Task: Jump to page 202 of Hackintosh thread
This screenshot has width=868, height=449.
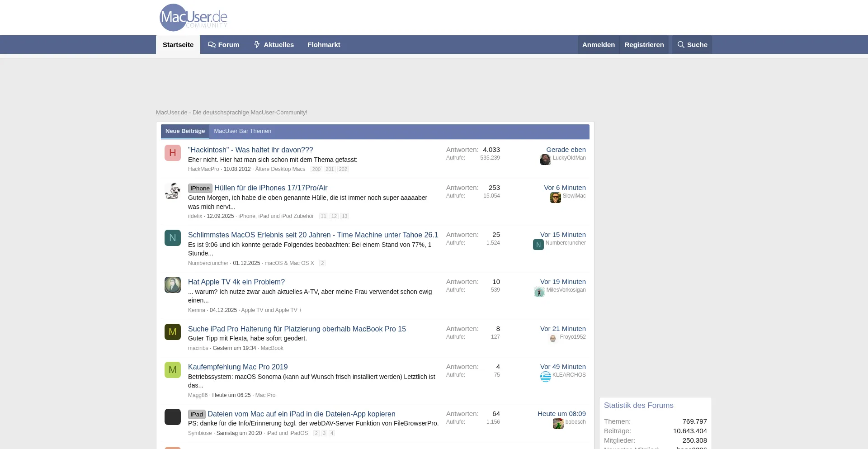Action: click(343, 169)
